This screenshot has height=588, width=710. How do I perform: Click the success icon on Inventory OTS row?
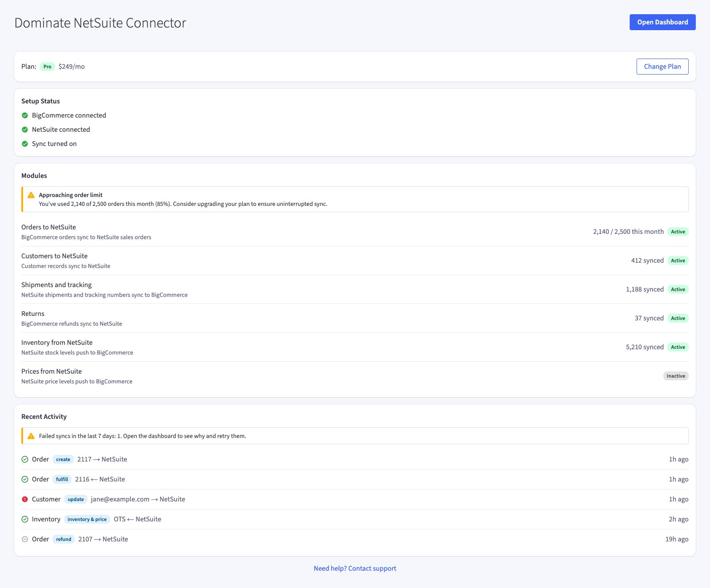click(25, 519)
